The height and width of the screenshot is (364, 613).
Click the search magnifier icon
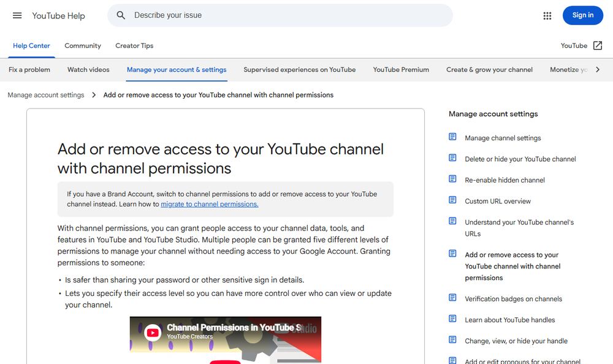tap(121, 15)
